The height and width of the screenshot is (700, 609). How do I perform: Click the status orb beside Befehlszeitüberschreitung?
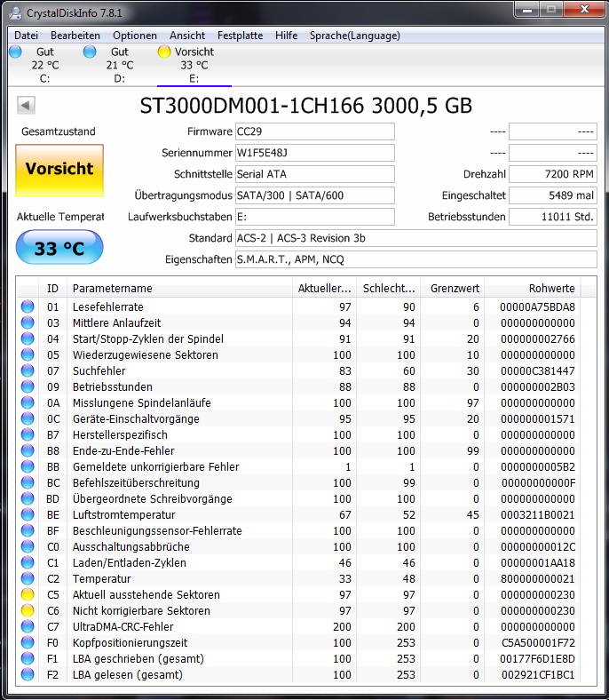tap(28, 483)
